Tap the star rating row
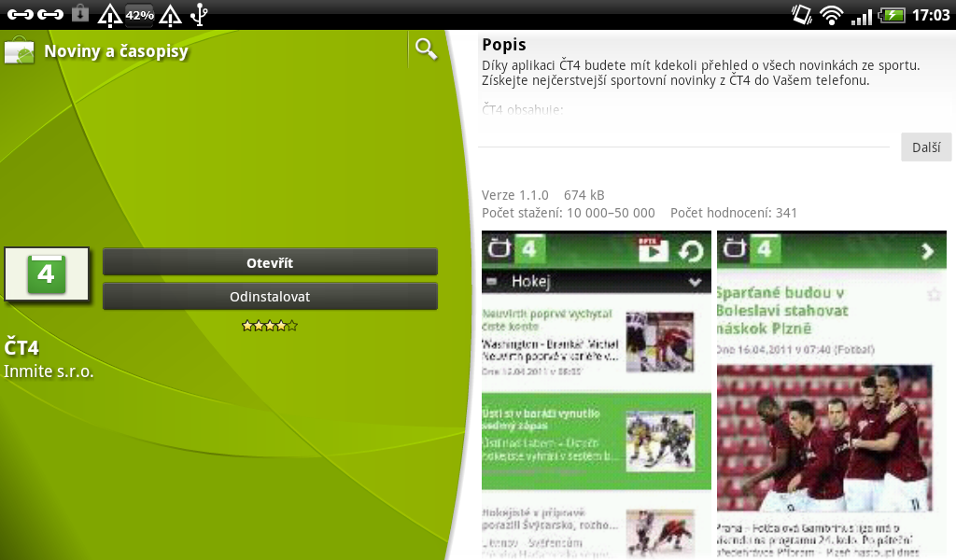The image size is (956, 560). tap(270, 326)
